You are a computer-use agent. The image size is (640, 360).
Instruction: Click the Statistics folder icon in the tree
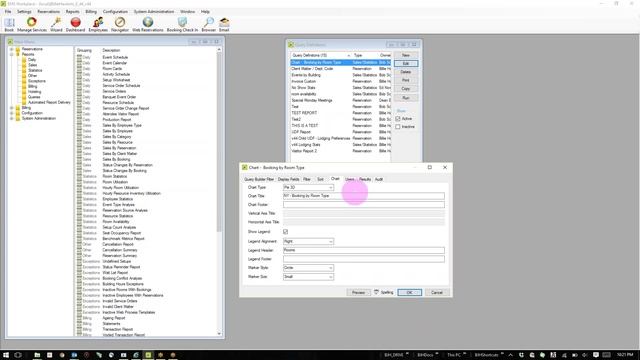point(24,70)
